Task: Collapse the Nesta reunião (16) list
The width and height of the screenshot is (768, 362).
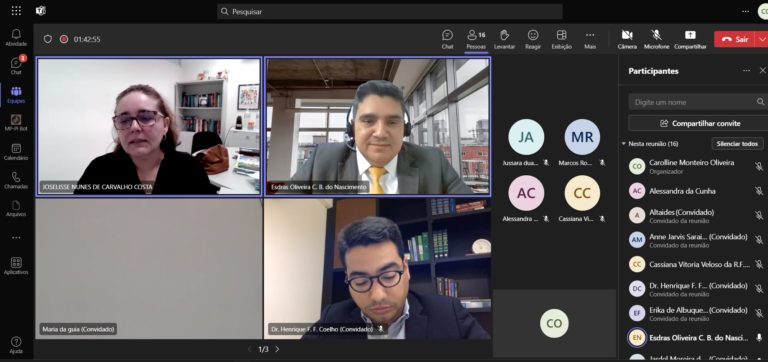Action: (x=624, y=144)
